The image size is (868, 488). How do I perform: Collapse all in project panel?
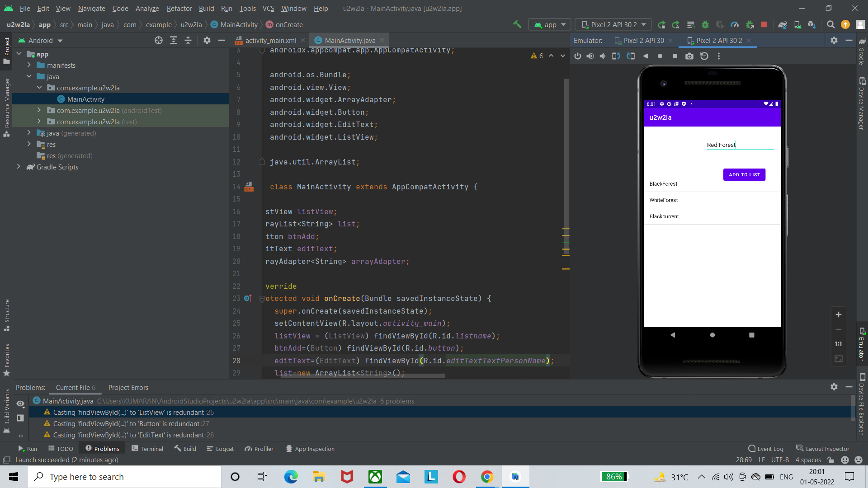(x=188, y=40)
